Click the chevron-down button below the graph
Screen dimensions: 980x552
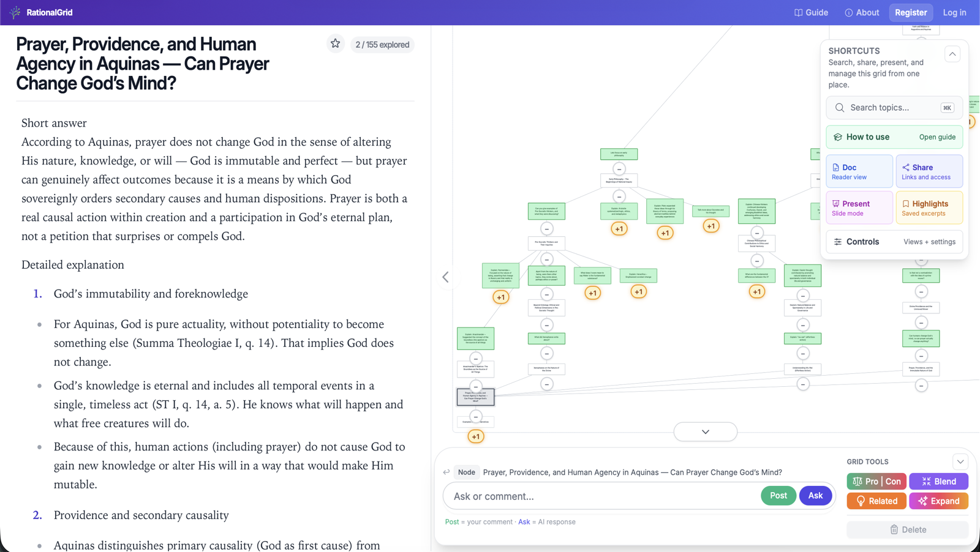706,431
